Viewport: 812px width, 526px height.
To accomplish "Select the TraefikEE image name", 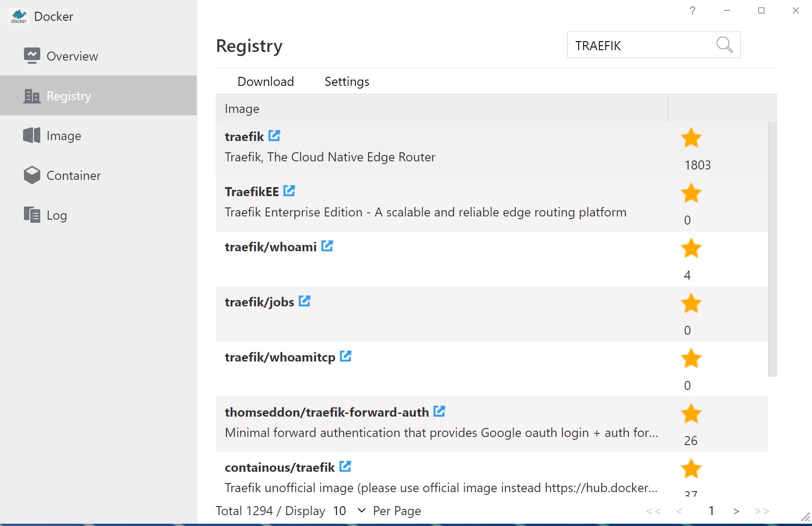I will pyautogui.click(x=252, y=192).
